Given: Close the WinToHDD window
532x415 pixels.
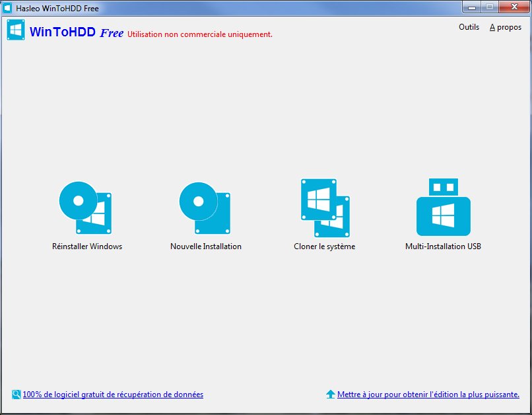Looking at the screenshot, I should coord(514,7).
